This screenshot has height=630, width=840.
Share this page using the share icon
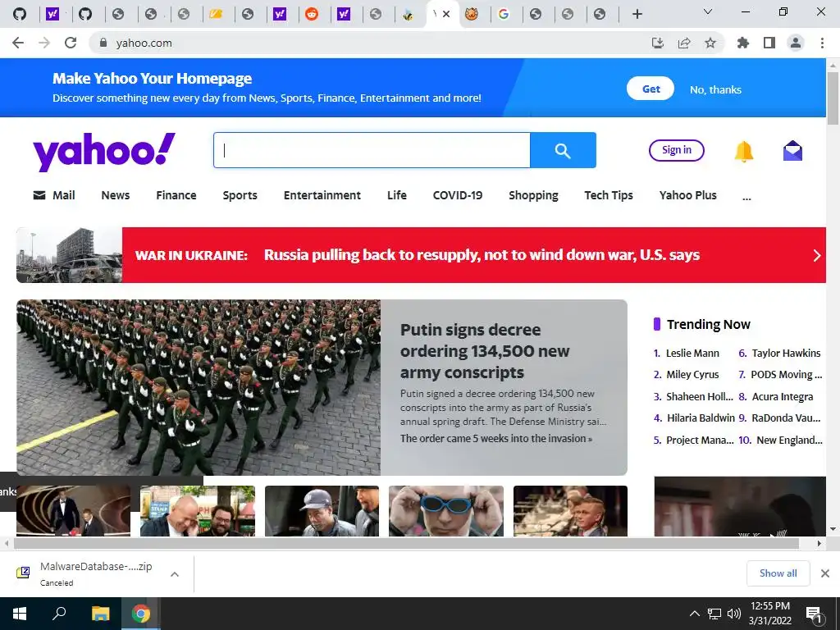pyautogui.click(x=684, y=43)
